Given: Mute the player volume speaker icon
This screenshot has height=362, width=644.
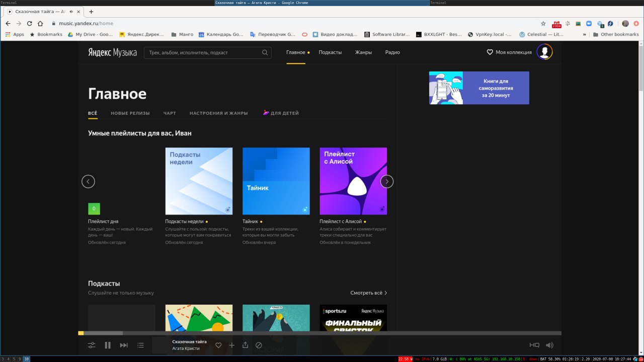Looking at the screenshot, I should tap(549, 345).
